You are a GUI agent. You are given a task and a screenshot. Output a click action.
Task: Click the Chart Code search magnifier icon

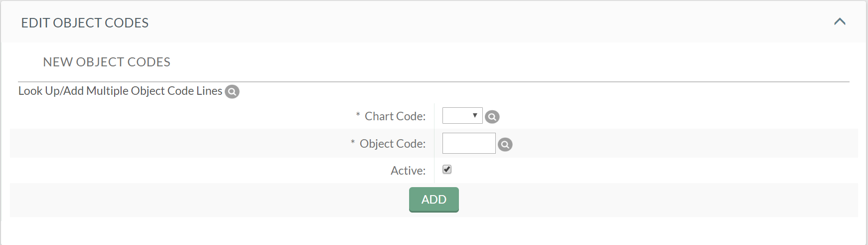pyautogui.click(x=492, y=117)
